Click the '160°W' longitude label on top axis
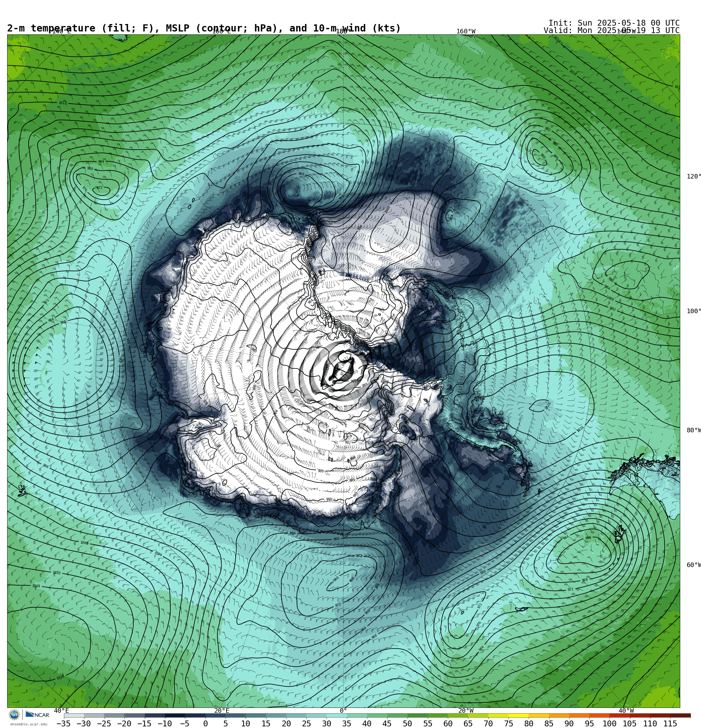Screen dimensions: 701x728 (x=466, y=31)
